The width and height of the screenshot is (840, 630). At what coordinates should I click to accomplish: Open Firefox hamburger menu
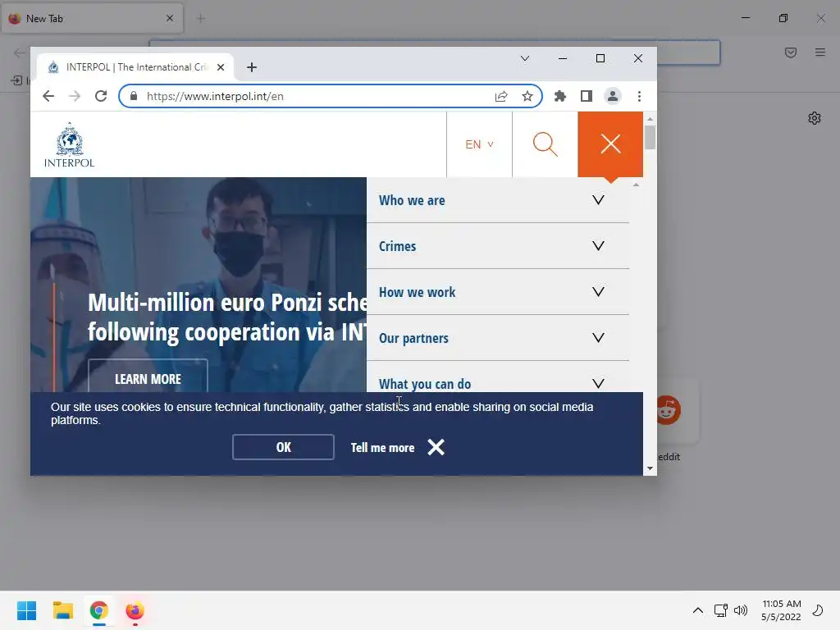click(x=820, y=52)
